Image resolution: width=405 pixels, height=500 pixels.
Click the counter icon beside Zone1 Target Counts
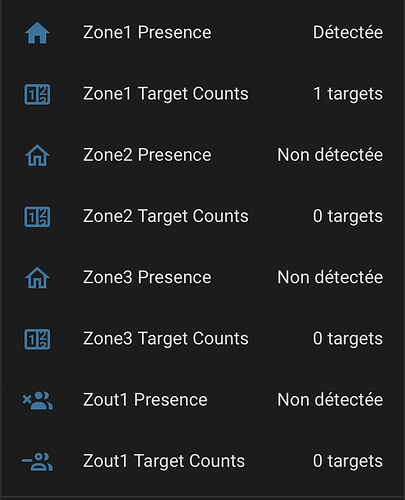tap(37, 94)
